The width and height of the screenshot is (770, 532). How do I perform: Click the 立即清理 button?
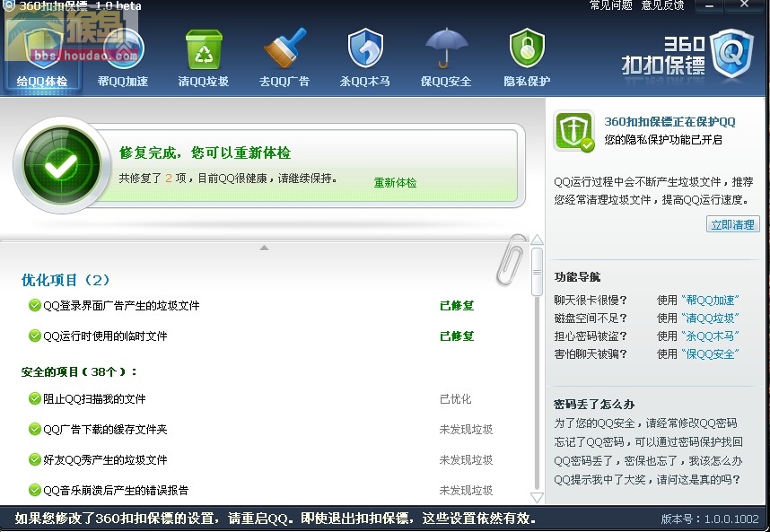732,225
